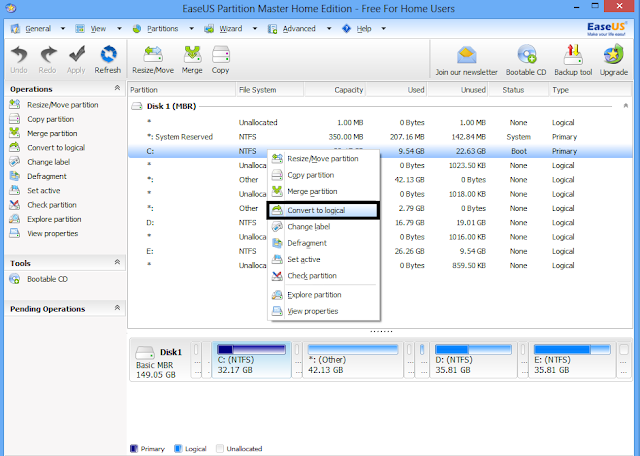This screenshot has width=640, height=456.
Task: Select Merge partition in context menu
Action: 323,191
